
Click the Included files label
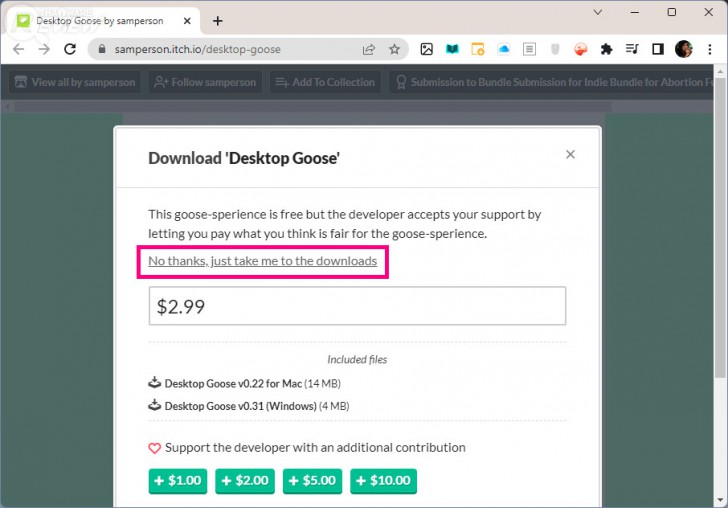(x=357, y=359)
